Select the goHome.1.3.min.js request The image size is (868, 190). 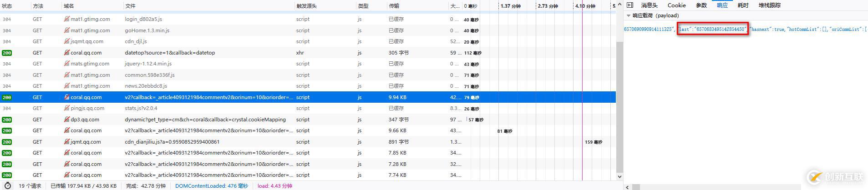tap(308, 30)
